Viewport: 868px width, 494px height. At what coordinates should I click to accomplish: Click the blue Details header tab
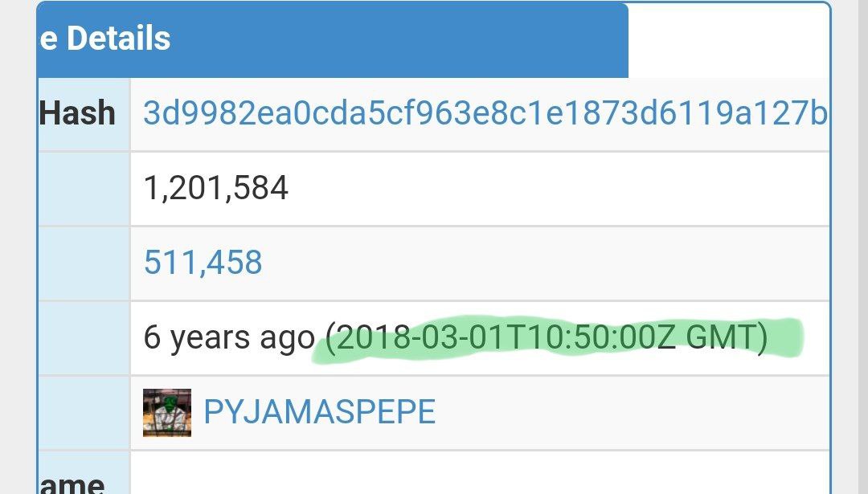click(333, 39)
